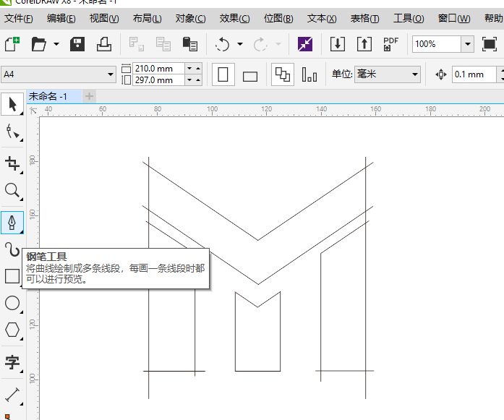Expand the 100% zoom level dropdown
Screen dimensions: 504x420
(x=467, y=45)
